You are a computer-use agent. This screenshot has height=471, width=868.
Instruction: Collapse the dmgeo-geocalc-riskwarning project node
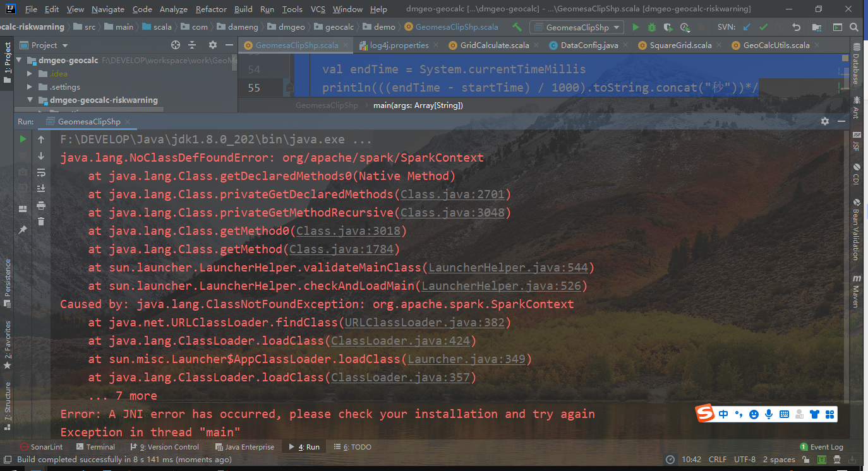[29, 100]
